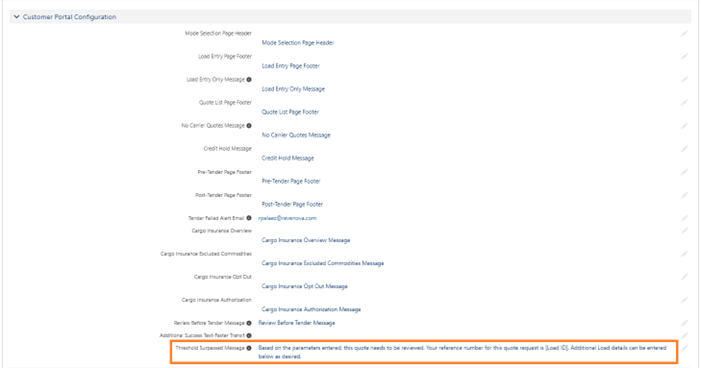
Task: Edit the Cargo Insurance Authorization field
Action: click(684, 300)
